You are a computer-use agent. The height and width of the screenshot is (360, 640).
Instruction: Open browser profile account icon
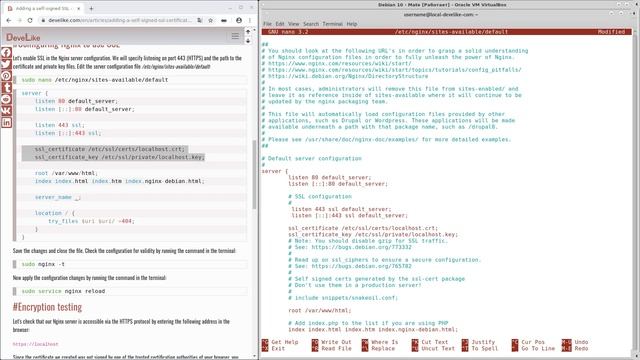coord(239,20)
